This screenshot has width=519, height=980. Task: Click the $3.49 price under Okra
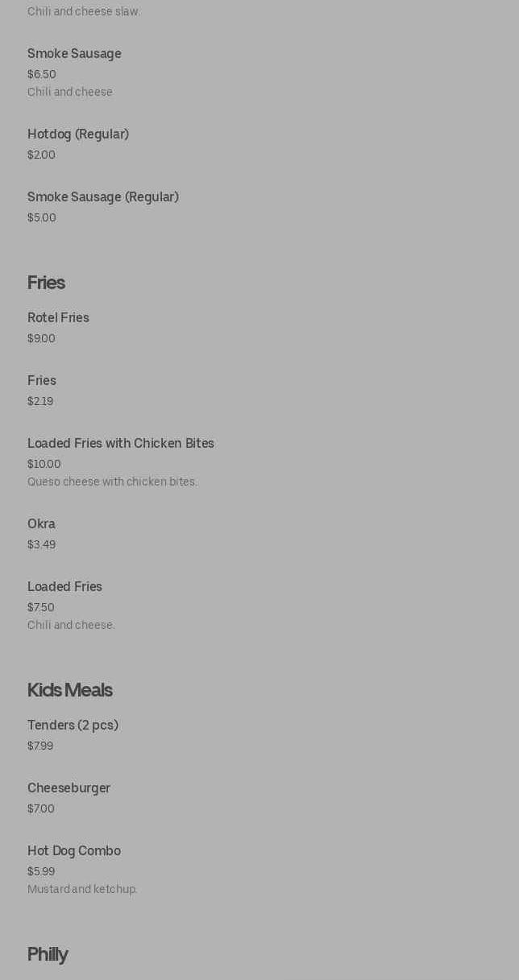click(x=41, y=544)
